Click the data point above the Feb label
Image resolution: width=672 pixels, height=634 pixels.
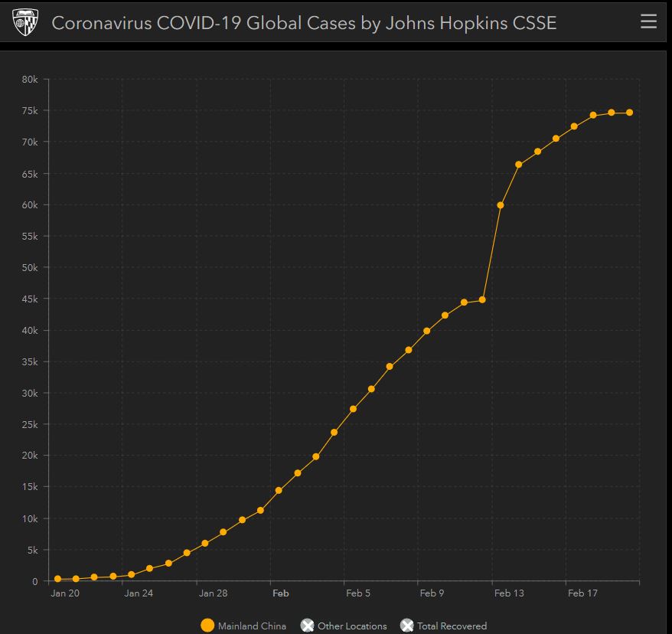(x=279, y=490)
